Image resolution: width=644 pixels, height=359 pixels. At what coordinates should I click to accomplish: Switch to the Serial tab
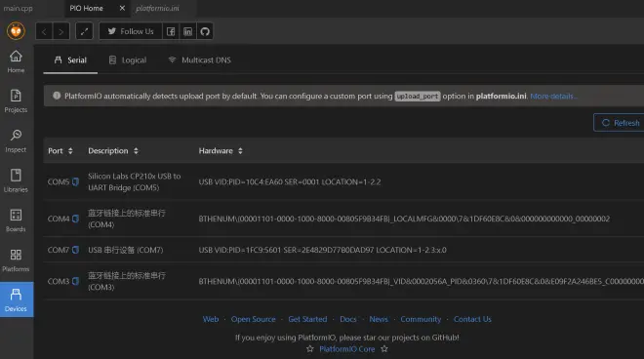pos(70,60)
